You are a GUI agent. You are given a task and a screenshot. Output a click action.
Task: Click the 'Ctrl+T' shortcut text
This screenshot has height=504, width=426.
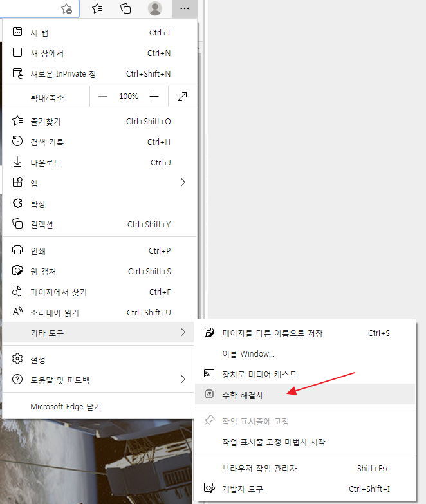click(160, 32)
